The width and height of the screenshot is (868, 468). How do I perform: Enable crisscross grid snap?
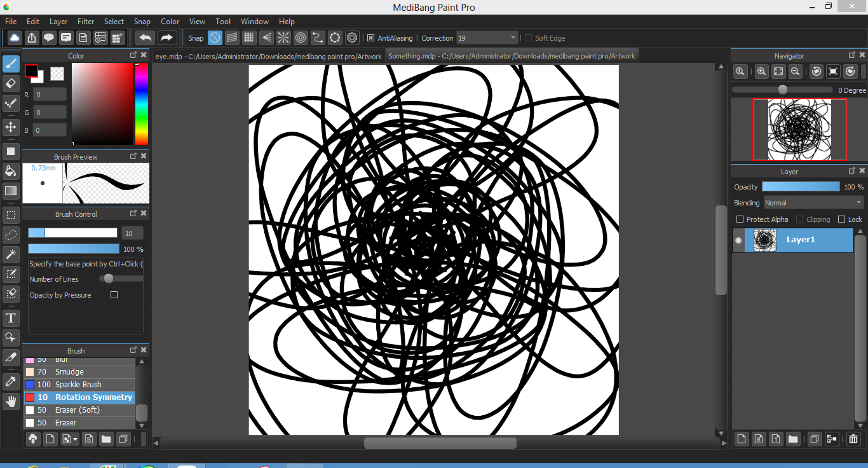click(250, 38)
